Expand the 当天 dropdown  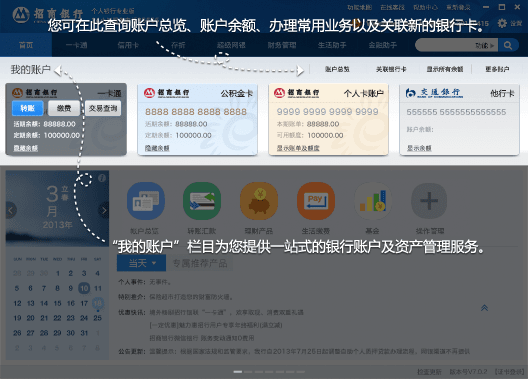click(x=141, y=263)
